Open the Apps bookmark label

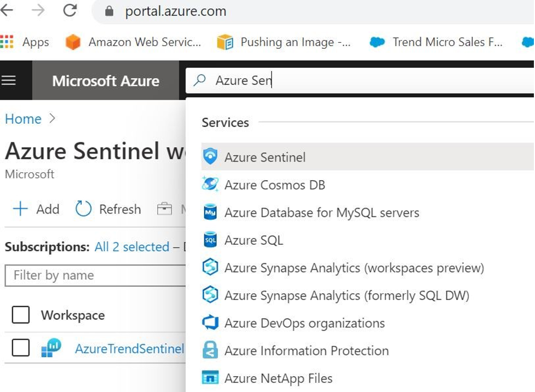[36, 42]
